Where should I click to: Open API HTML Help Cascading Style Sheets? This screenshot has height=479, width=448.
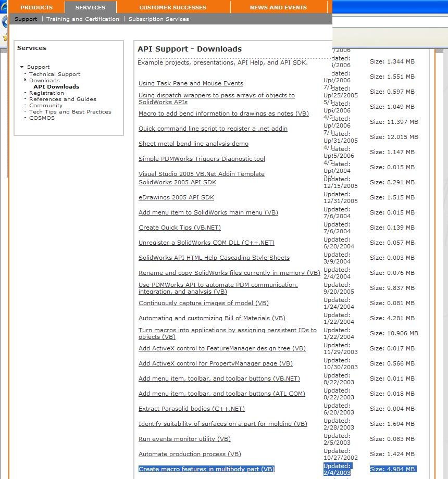[214, 258]
